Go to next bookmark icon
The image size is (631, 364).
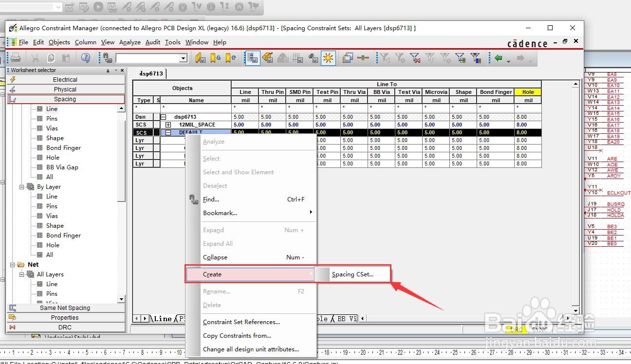(216, 58)
